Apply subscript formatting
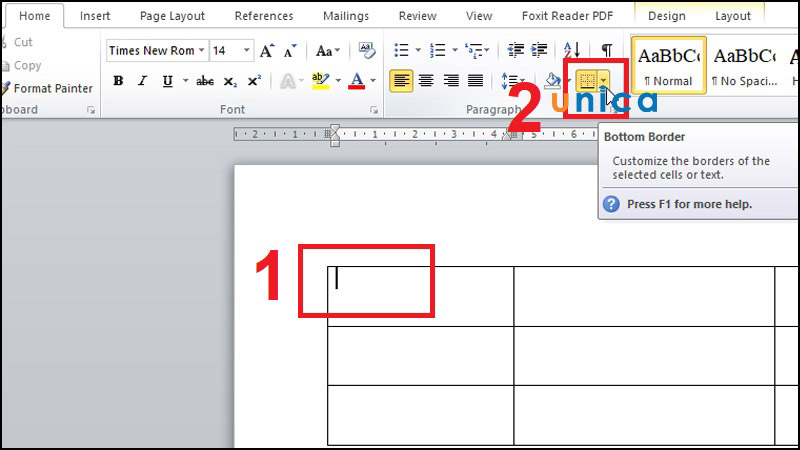Image resolution: width=800 pixels, height=450 pixels. [230, 81]
